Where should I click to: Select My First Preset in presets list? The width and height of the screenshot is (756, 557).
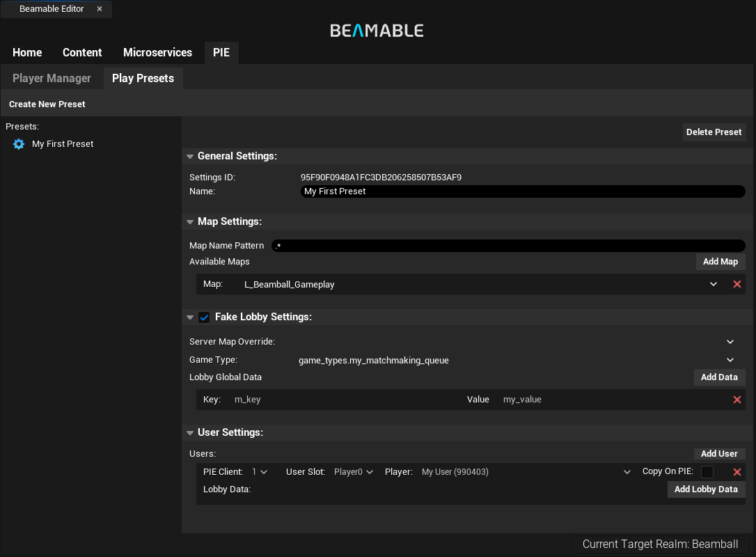[x=63, y=143]
